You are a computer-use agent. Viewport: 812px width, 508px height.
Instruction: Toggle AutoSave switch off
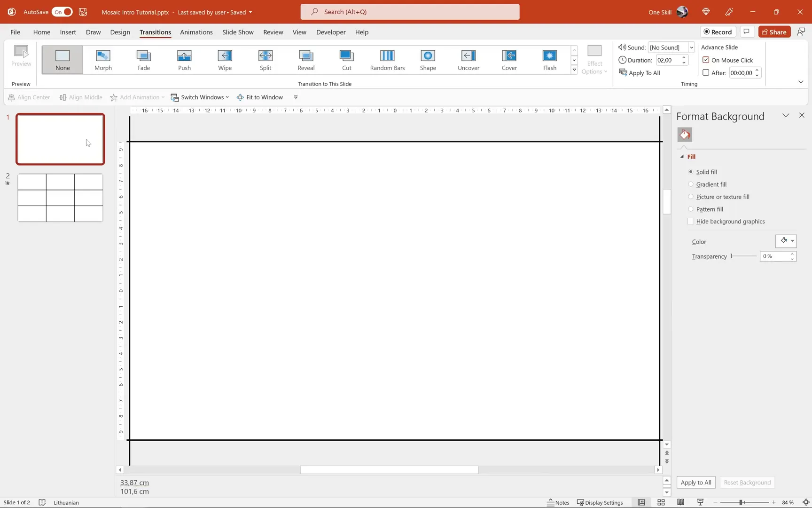[62, 12]
